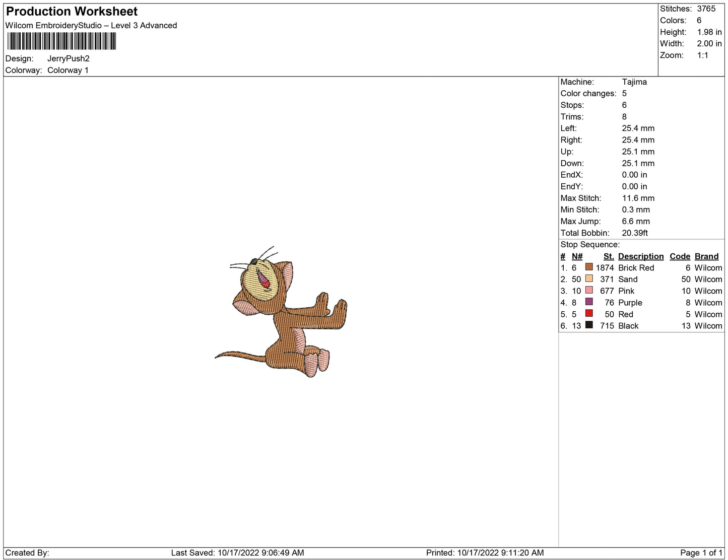Select the "Code" column header
728x560 pixels.
point(680,256)
